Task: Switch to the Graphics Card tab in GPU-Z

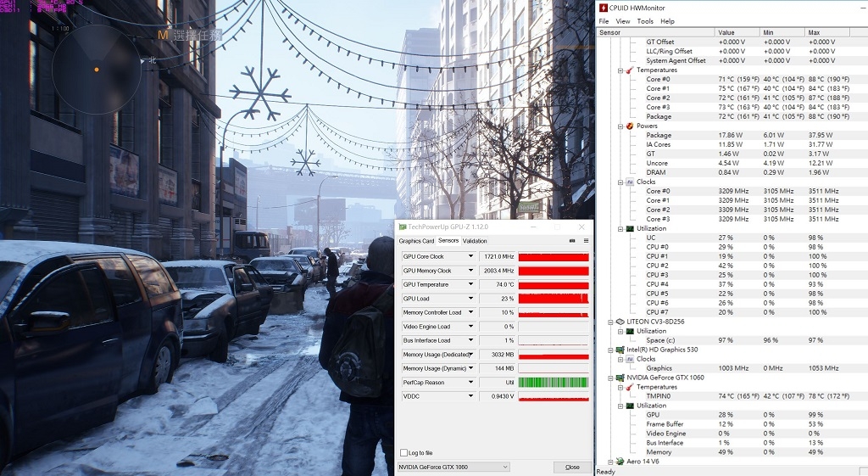Action: [x=416, y=241]
